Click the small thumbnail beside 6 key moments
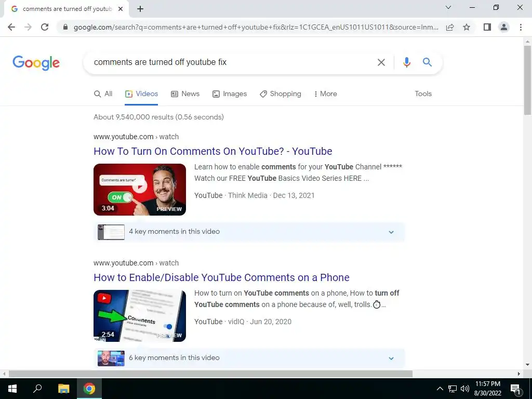 click(x=111, y=358)
